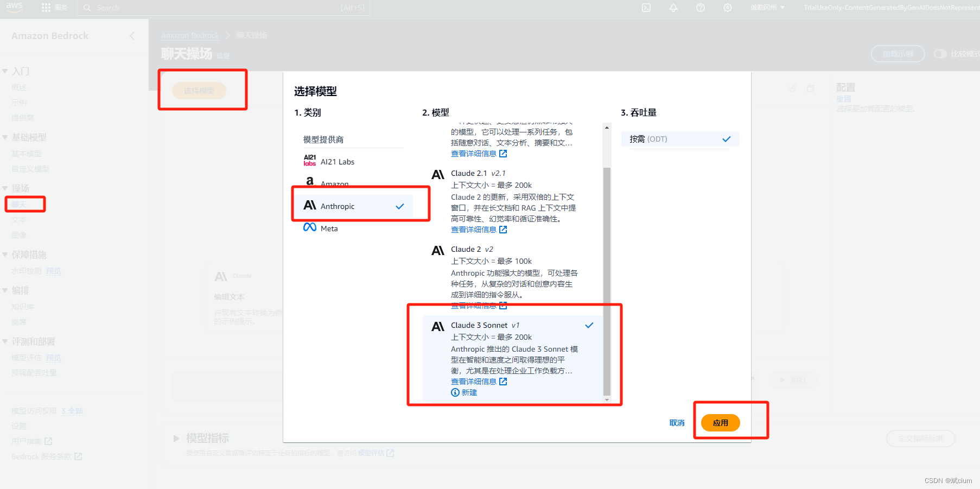The width and height of the screenshot is (980, 489).
Task: Open 设置 in sidebar
Action: pyautogui.click(x=19, y=426)
